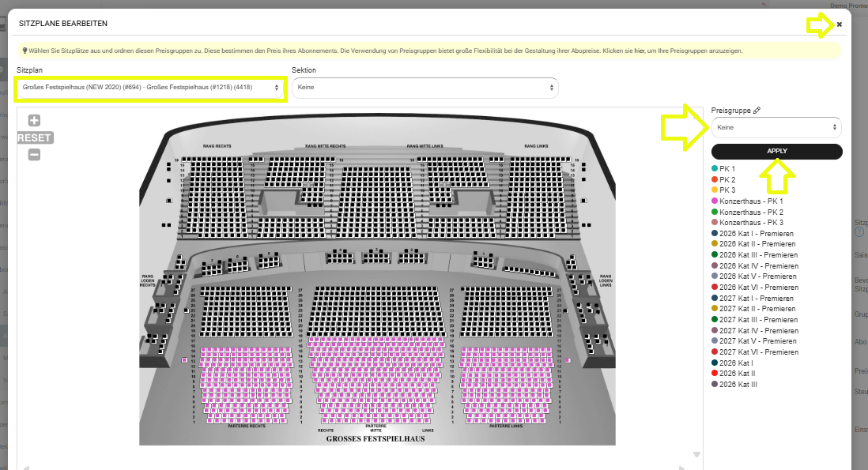This screenshot has width=868, height=470.
Task: Click the lightbulb hint icon in the info banner
Action: coord(25,51)
